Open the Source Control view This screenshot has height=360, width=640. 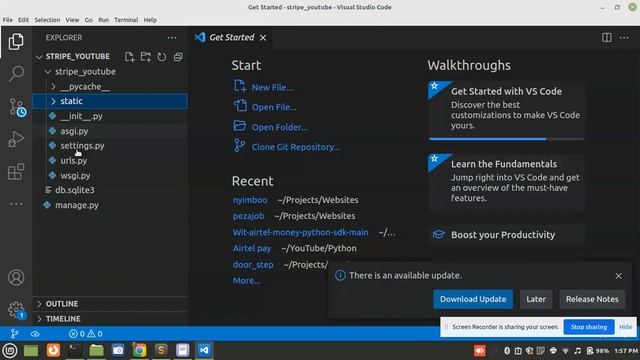(17, 107)
